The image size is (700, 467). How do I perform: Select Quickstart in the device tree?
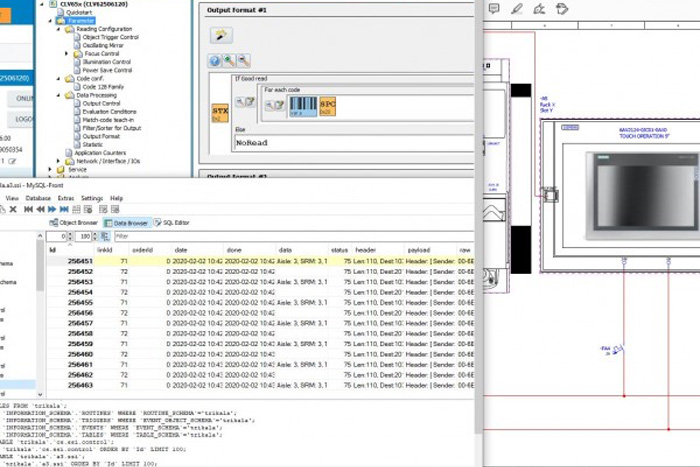pos(79,13)
